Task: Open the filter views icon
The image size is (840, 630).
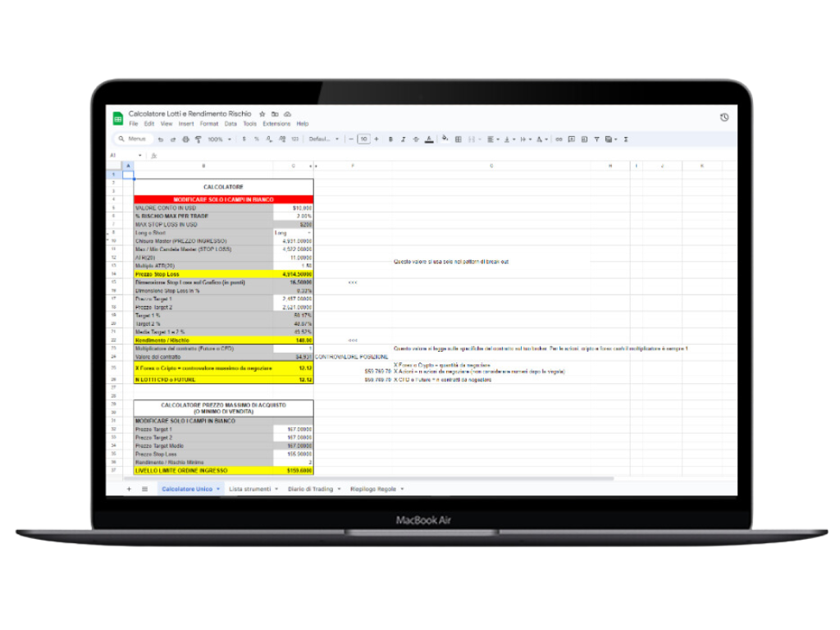Action: [610, 139]
